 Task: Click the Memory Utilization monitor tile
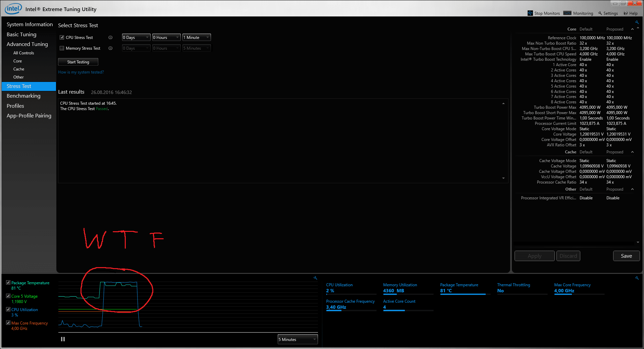tap(408, 288)
